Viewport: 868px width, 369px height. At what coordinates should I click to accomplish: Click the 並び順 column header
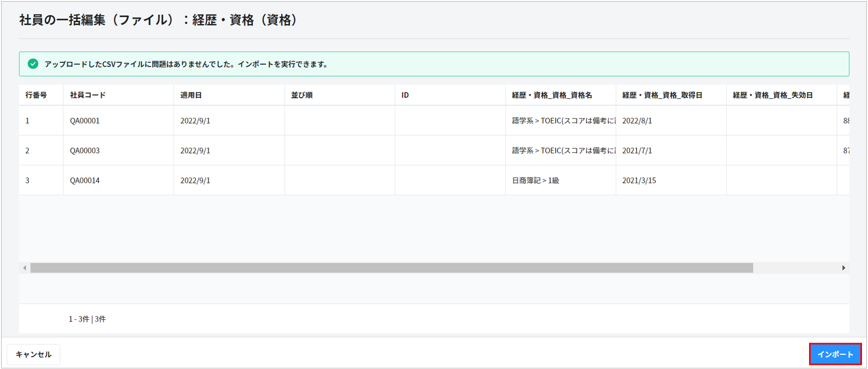(302, 95)
